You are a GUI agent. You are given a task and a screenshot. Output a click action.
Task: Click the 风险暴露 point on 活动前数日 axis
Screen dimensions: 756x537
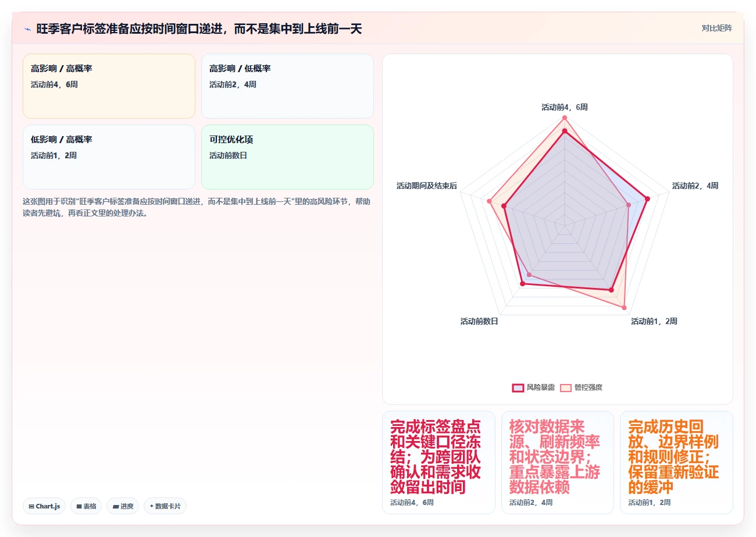coord(522,283)
